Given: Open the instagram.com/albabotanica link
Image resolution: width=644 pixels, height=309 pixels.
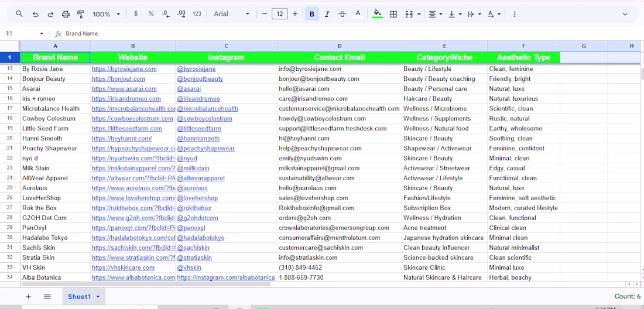Looking at the screenshot, I should coord(226,277).
